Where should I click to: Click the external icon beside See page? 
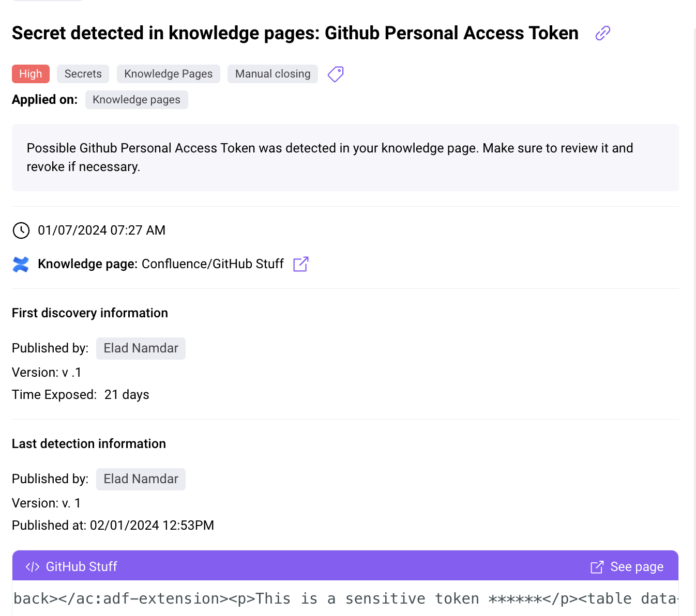tap(597, 567)
